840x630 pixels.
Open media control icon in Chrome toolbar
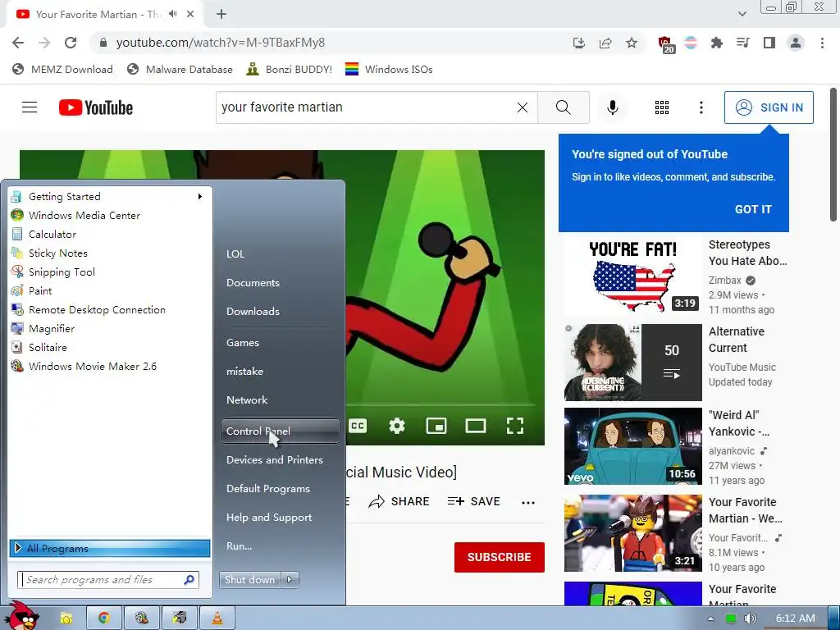pyautogui.click(x=742, y=43)
